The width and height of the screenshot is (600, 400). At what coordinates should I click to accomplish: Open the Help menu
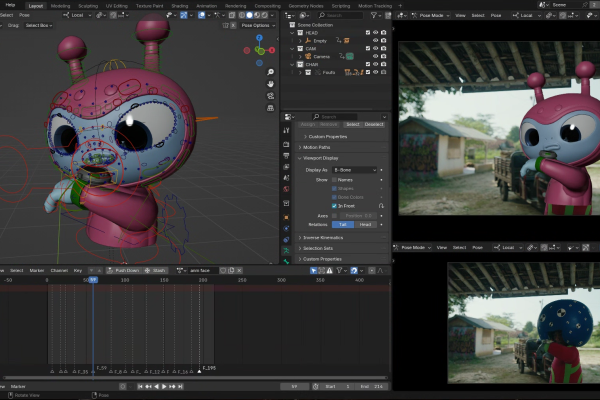pyautogui.click(x=10, y=5)
